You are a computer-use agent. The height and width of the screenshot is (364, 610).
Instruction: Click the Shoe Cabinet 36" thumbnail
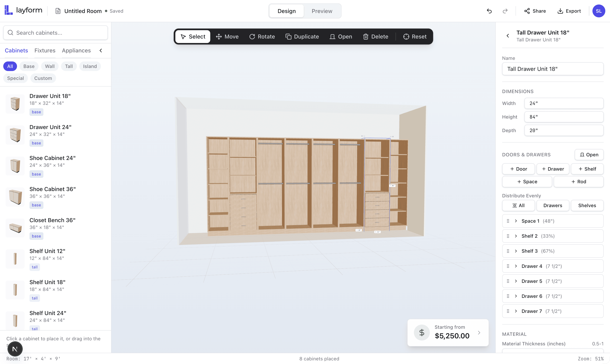tap(15, 197)
